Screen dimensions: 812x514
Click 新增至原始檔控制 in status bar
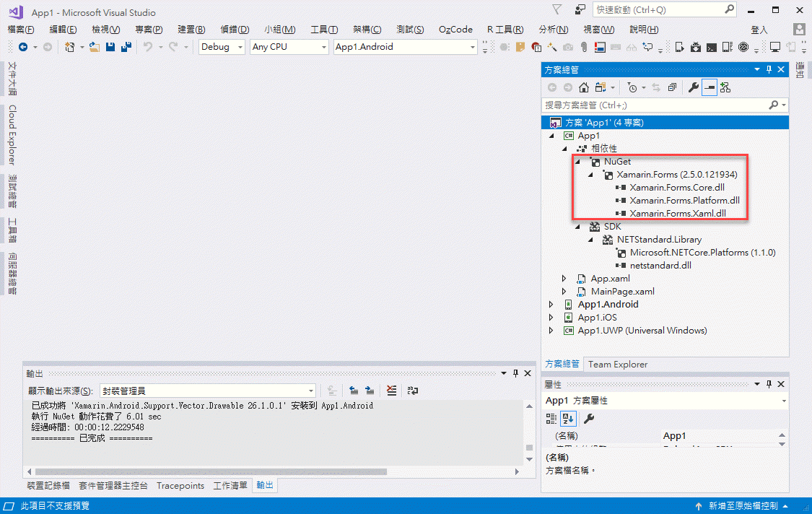743,506
